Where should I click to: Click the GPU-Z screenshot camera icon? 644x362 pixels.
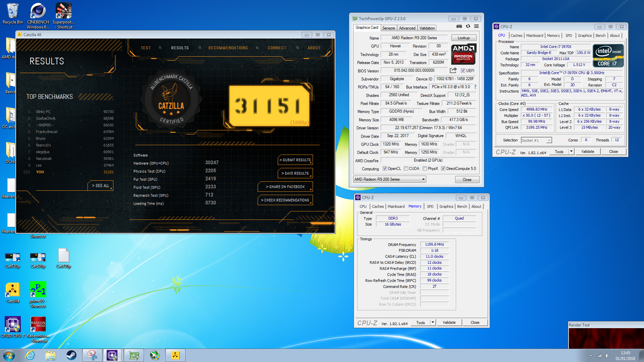tap(459, 26)
